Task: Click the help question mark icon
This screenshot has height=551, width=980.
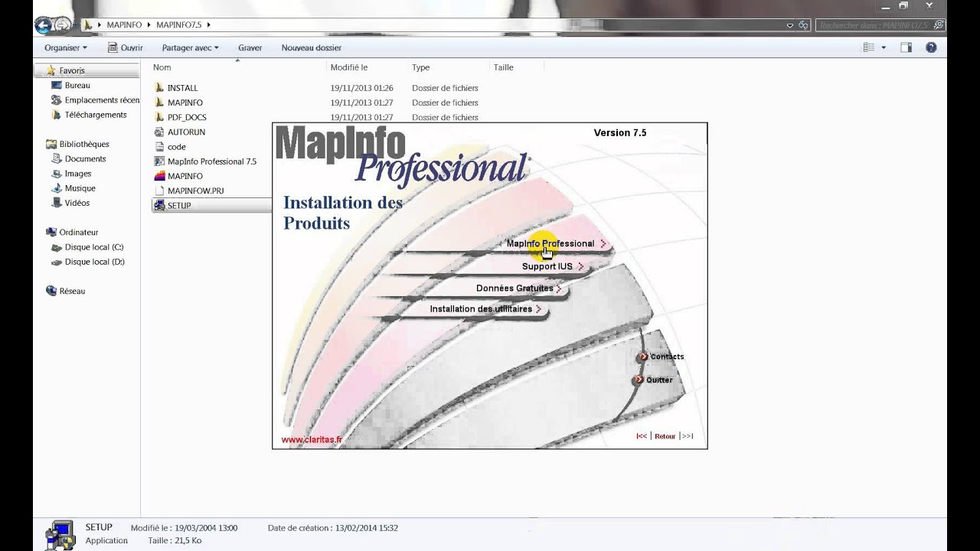Action: click(x=931, y=47)
